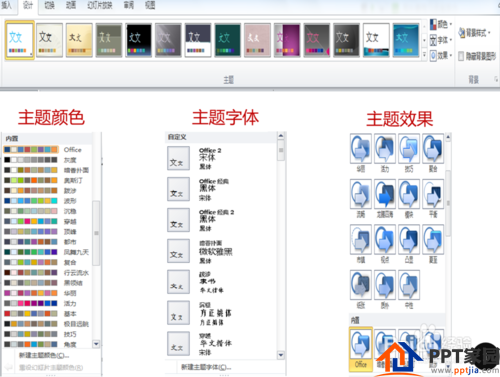Select the 凸显 theme effect icon
Viewport: 500px width, 377px height.
click(x=409, y=244)
